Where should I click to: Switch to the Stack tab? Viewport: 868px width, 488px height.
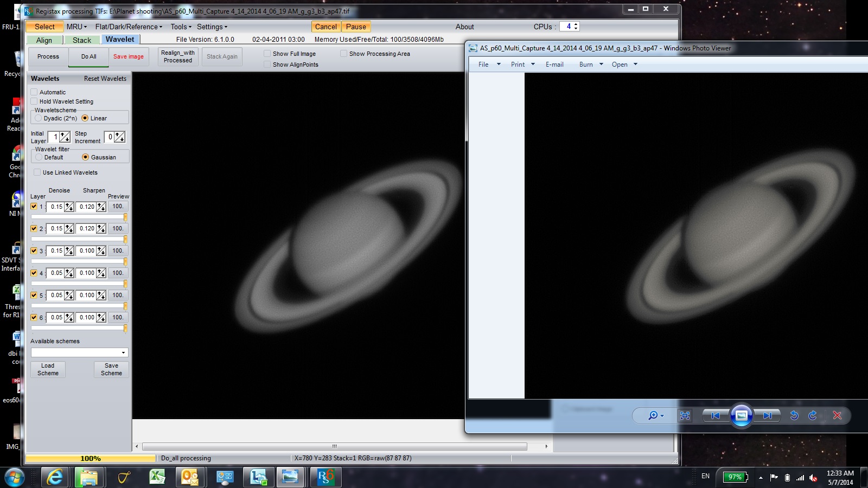pos(82,40)
